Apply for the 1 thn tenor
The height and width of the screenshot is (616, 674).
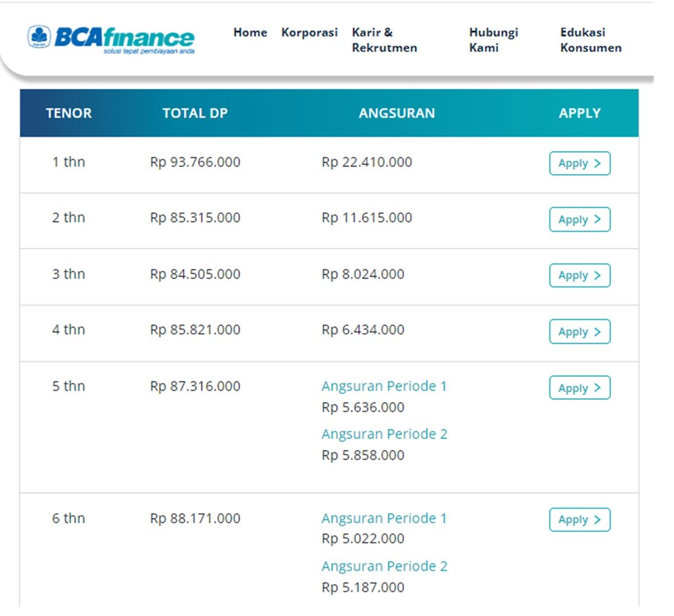point(580,163)
